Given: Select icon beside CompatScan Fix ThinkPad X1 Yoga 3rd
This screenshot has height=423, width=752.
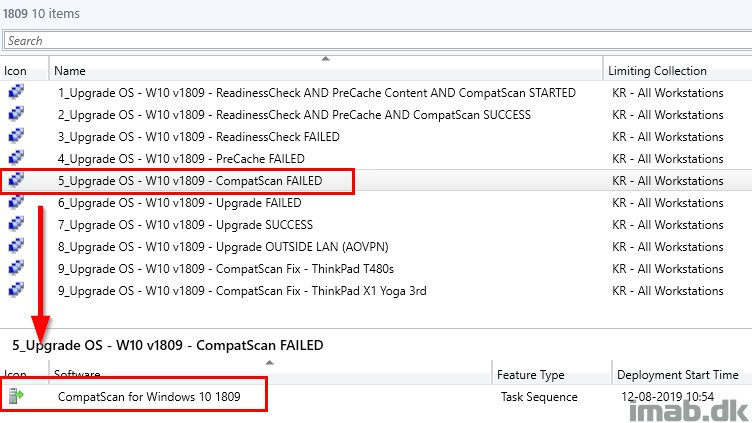Looking at the screenshot, I should coord(16,290).
